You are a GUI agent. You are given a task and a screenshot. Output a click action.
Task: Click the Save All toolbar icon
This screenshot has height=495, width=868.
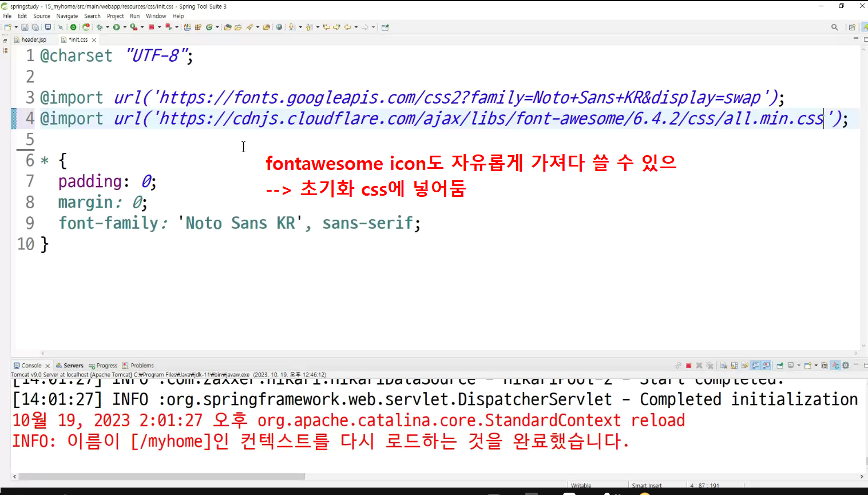point(35,27)
